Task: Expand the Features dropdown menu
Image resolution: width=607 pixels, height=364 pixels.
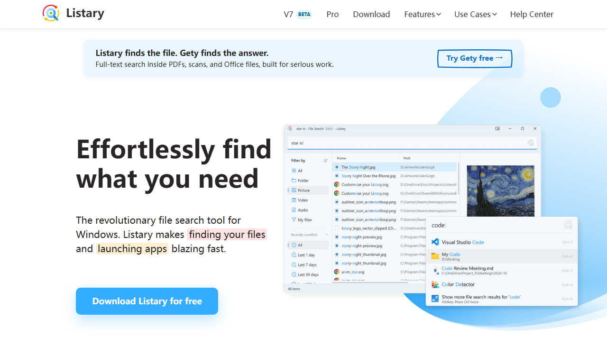Action: point(423,14)
